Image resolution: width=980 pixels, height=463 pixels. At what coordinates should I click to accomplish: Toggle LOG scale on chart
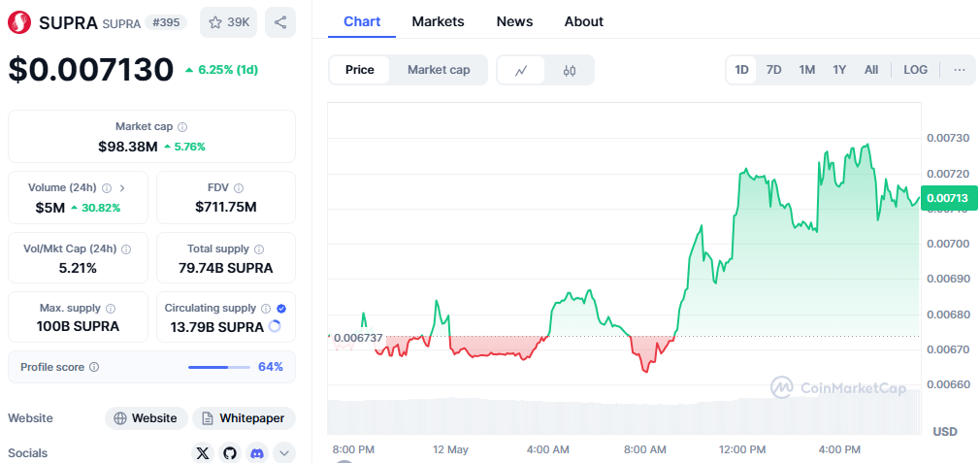[x=915, y=69]
